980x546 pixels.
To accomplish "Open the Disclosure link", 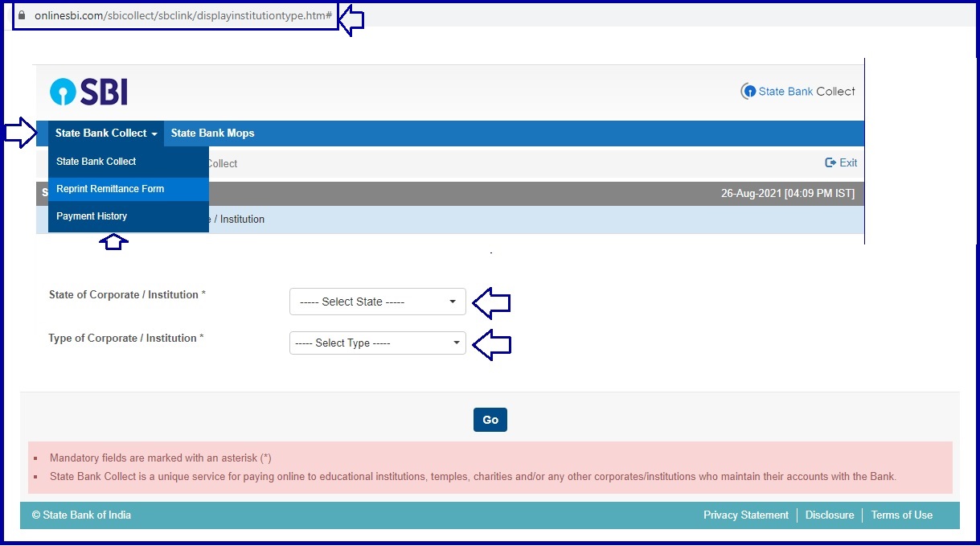I will [830, 515].
